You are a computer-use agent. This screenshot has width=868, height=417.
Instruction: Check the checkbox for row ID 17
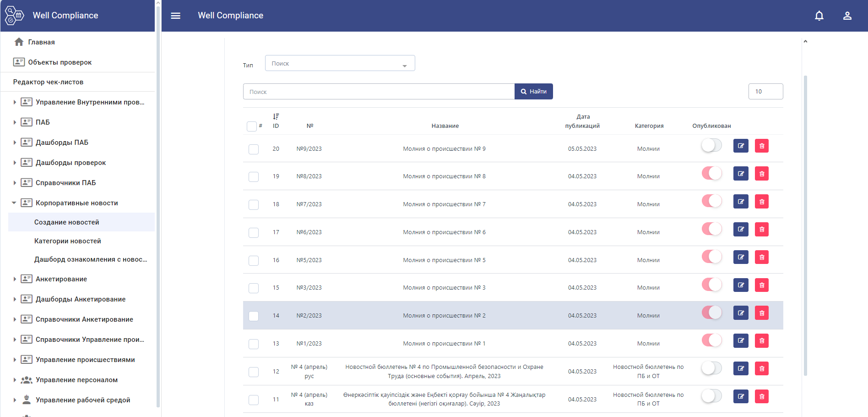point(254,233)
